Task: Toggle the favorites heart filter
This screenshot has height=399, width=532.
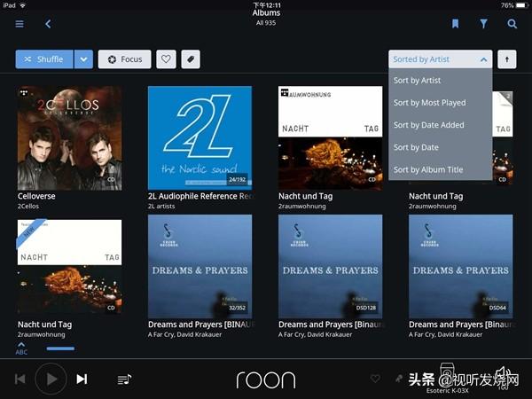Action: 166,59
